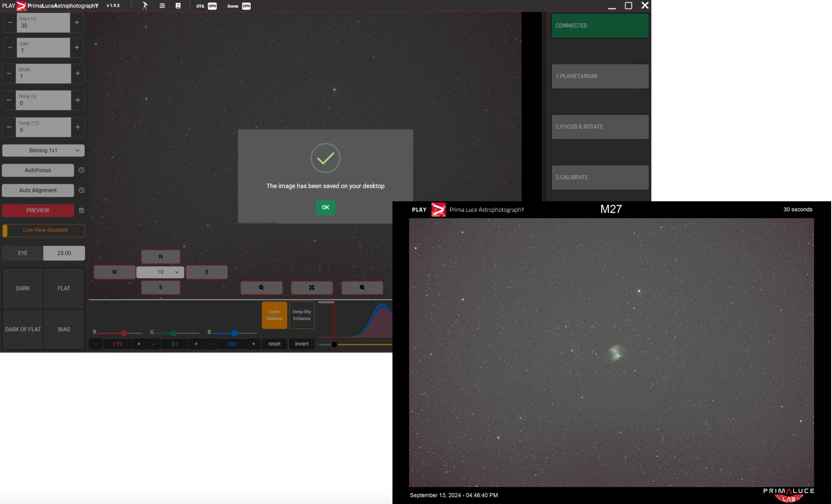The height and width of the screenshot is (504, 832).
Task: Decrease exposure seconds with minus button
Action: pos(10,23)
